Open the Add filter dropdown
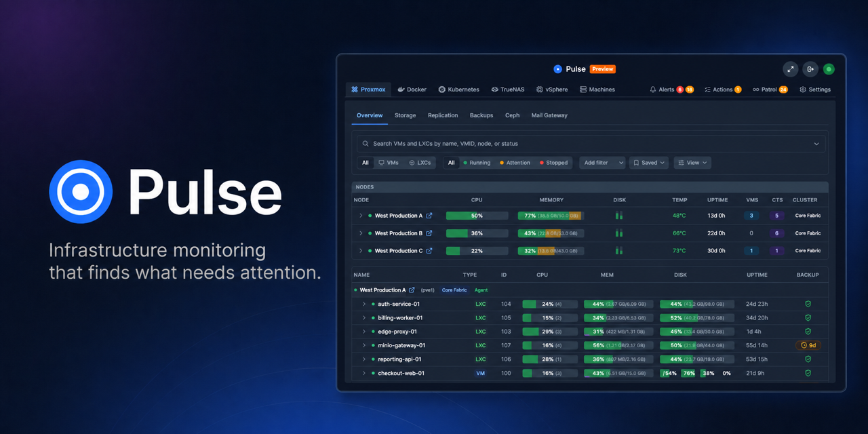This screenshot has width=868, height=434. 604,163
